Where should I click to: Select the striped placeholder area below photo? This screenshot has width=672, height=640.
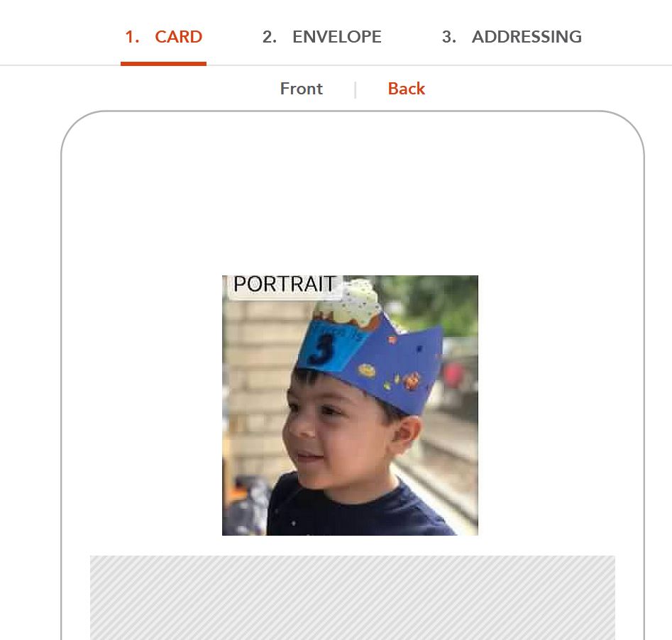point(352,597)
